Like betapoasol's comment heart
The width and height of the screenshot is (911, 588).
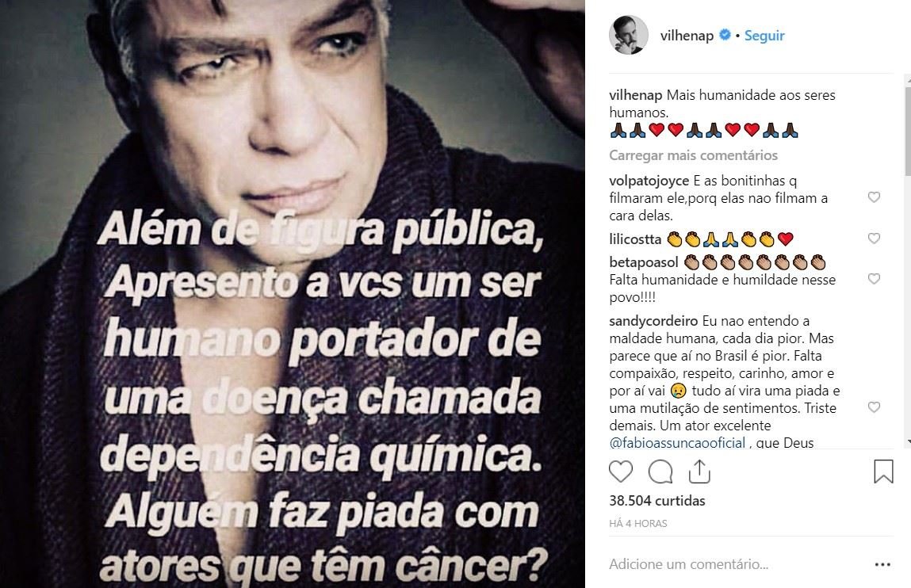tap(874, 279)
